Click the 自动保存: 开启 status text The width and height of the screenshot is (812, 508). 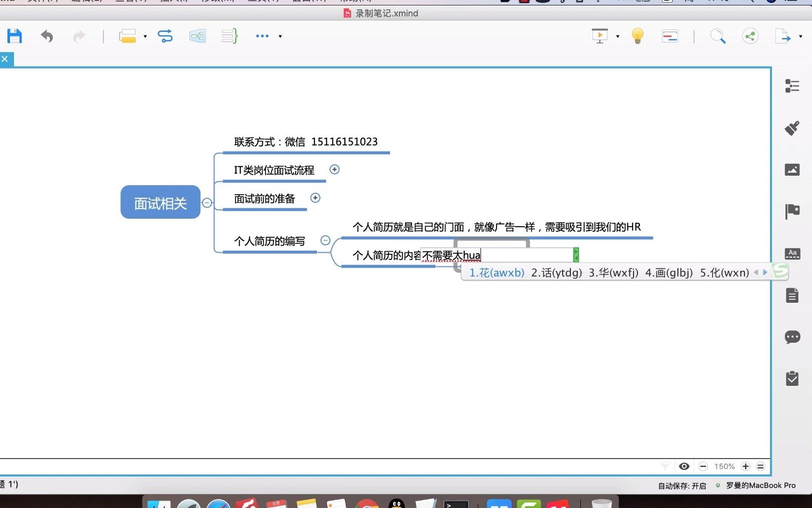pyautogui.click(x=682, y=486)
